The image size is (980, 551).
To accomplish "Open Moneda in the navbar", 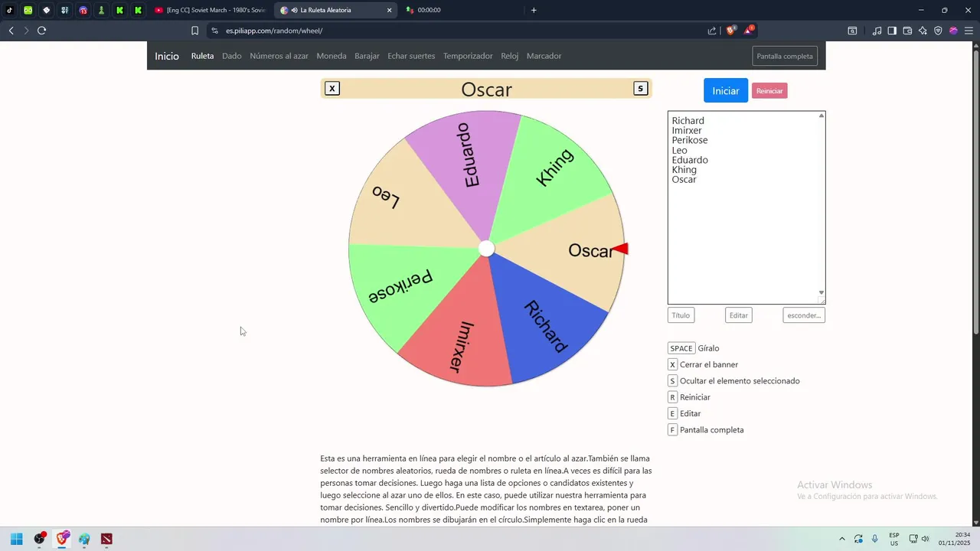I will [x=332, y=56].
